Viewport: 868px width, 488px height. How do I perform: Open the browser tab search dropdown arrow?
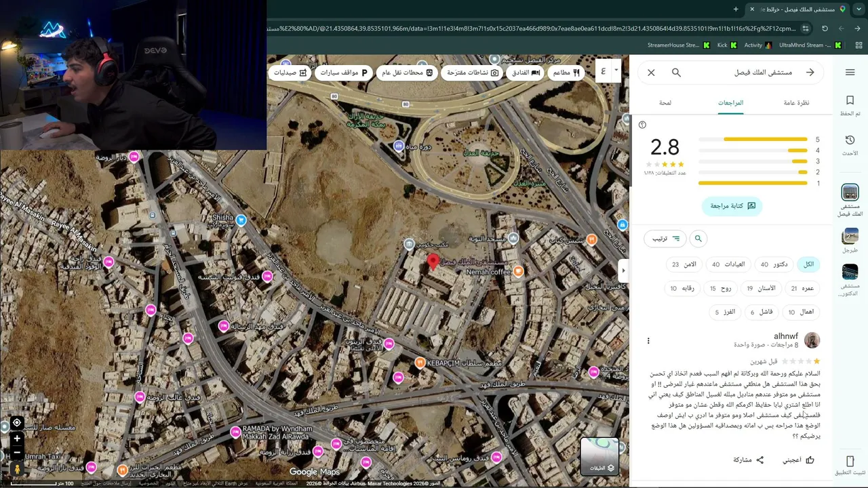pyautogui.click(x=858, y=9)
